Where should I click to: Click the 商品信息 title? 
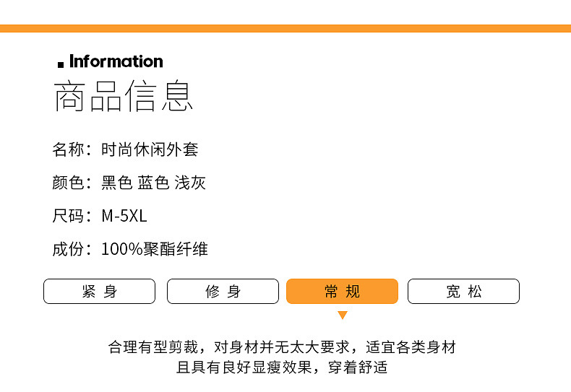click(124, 97)
